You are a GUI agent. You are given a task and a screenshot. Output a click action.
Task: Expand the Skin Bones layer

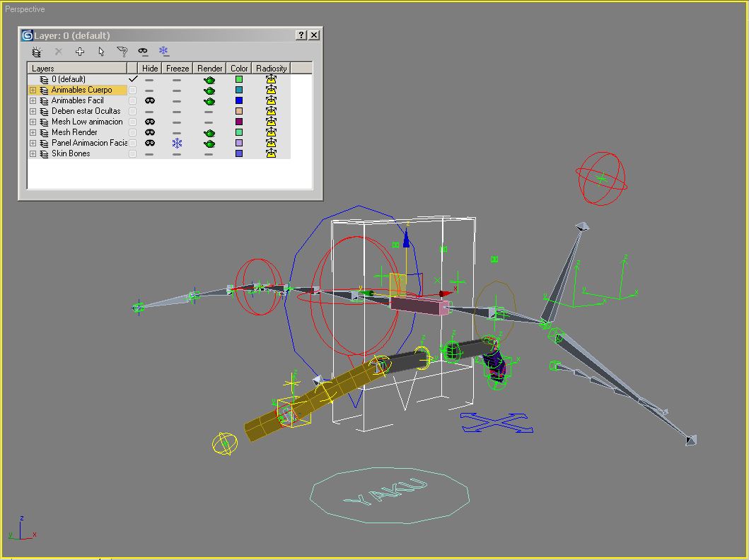pyautogui.click(x=33, y=153)
